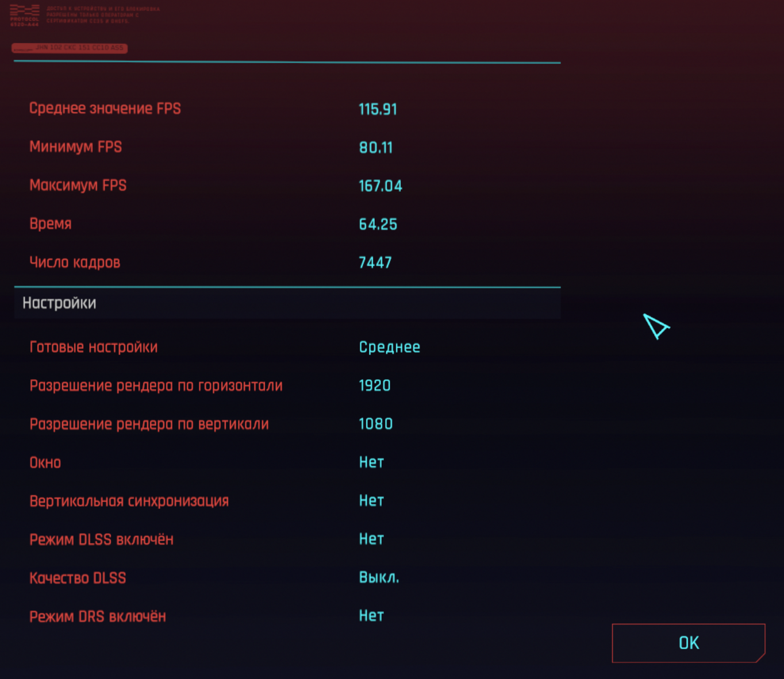Click the maximum FPS value 167.04
Image resolution: width=784 pixels, height=679 pixels.
[x=381, y=186]
